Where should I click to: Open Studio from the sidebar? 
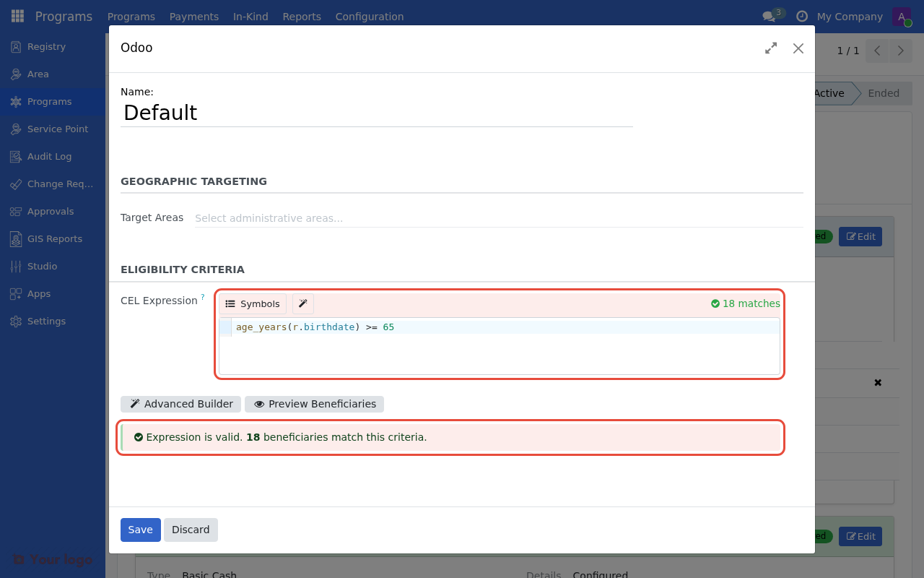42,266
